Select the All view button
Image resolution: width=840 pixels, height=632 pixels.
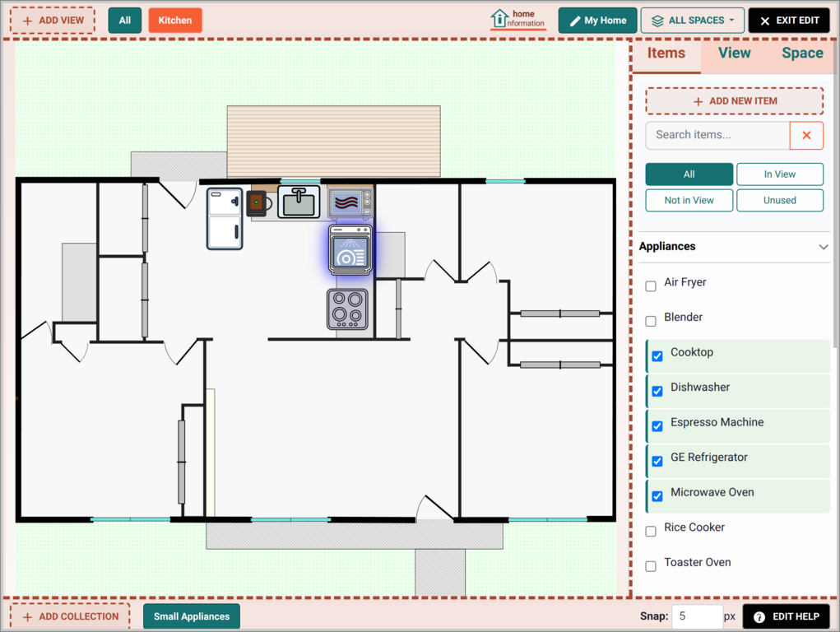coord(125,21)
